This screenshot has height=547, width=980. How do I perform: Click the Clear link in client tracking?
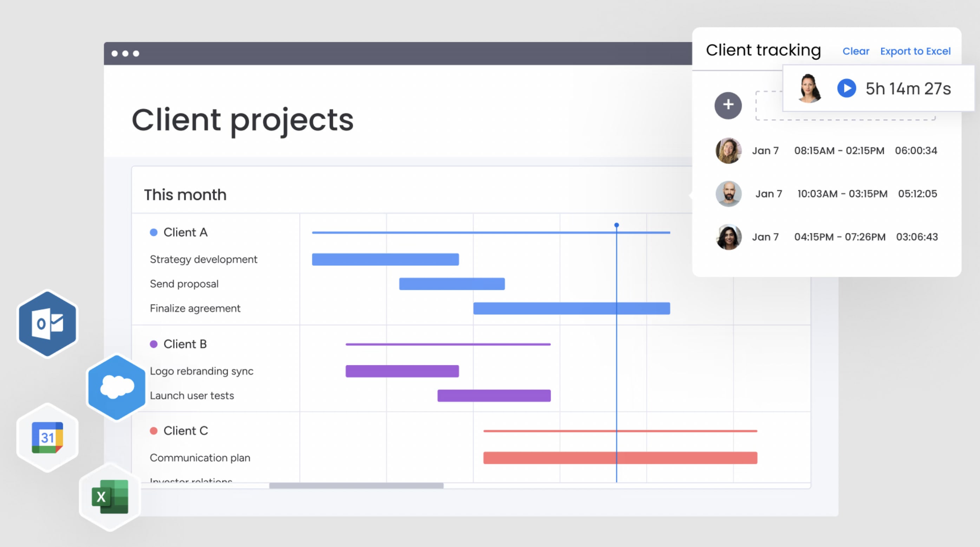855,51
